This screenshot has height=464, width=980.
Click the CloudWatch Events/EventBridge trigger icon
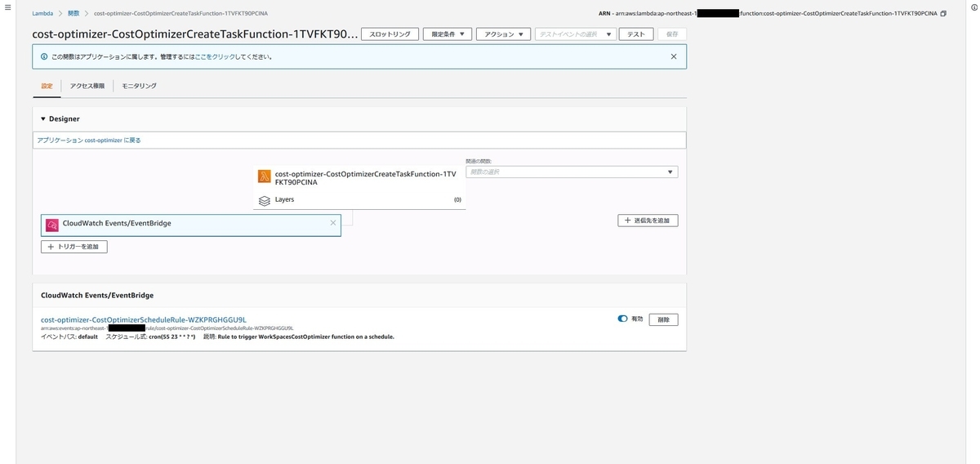coord(52,225)
